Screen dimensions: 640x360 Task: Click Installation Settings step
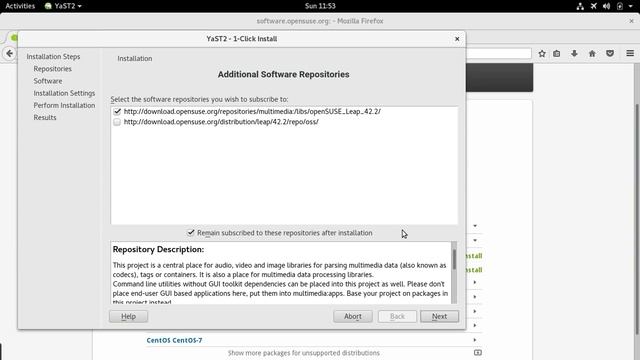click(x=64, y=93)
